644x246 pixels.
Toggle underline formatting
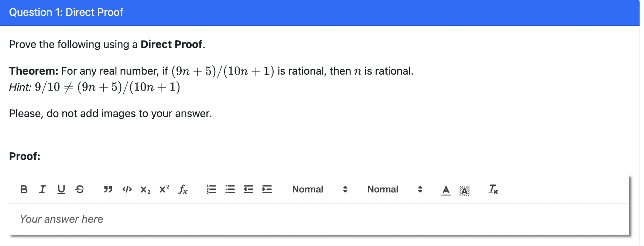[x=61, y=189]
